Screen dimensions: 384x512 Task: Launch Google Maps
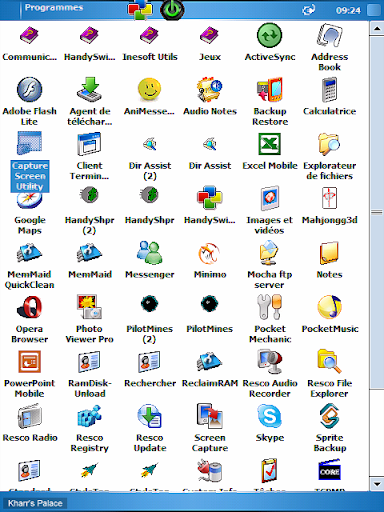[x=29, y=200]
